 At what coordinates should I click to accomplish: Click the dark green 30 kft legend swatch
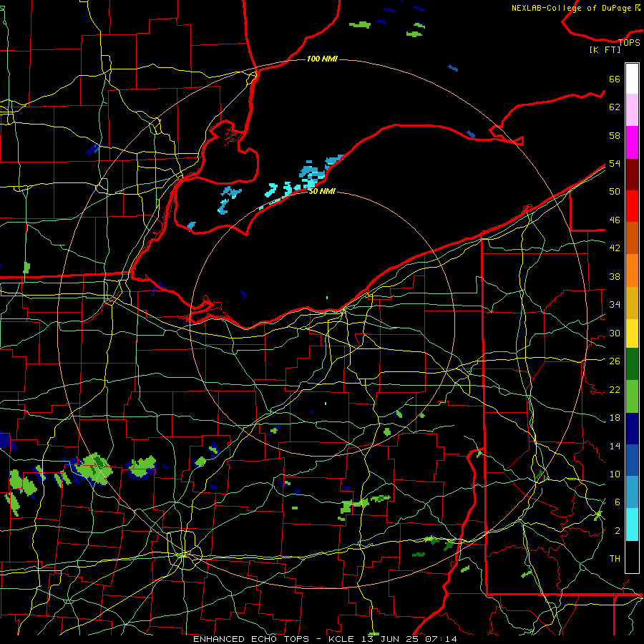pyautogui.click(x=632, y=364)
